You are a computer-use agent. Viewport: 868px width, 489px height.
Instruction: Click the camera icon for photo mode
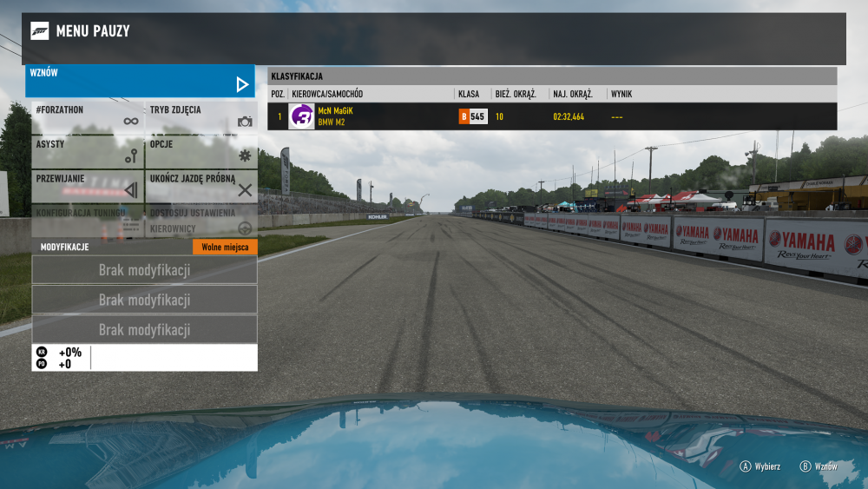tap(245, 122)
